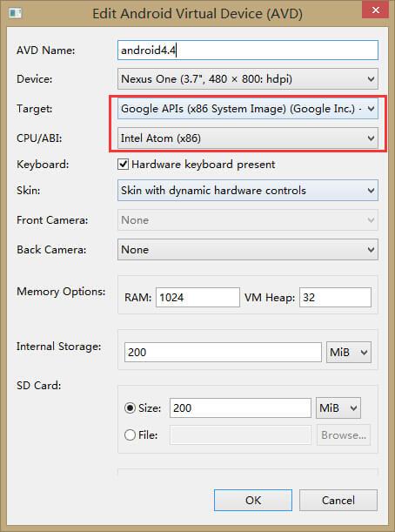Click the AVD window icon in title bar
Viewport: 395px width, 532px height.
pos(16,13)
